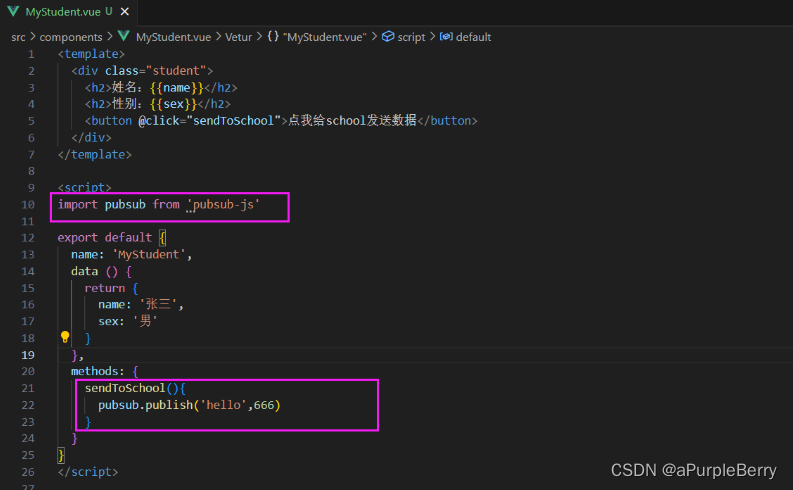Click the lightbulb quick-fix icon
This screenshot has height=490, width=793.
pos(65,337)
